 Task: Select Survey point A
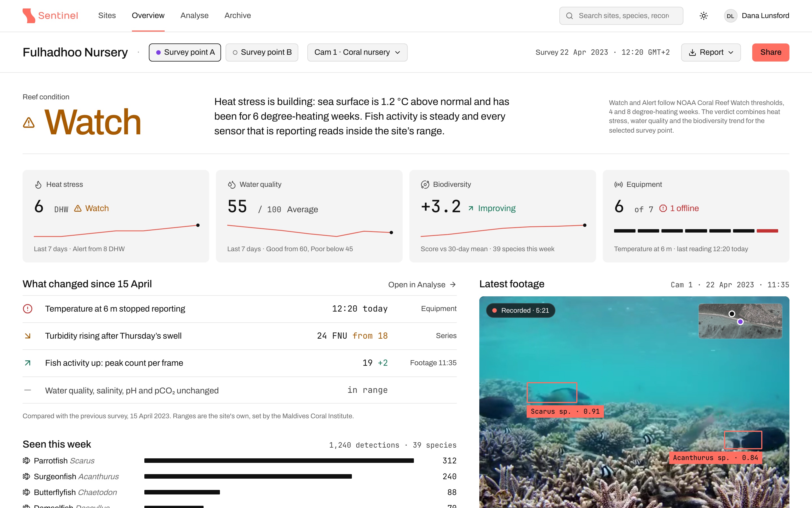185,52
